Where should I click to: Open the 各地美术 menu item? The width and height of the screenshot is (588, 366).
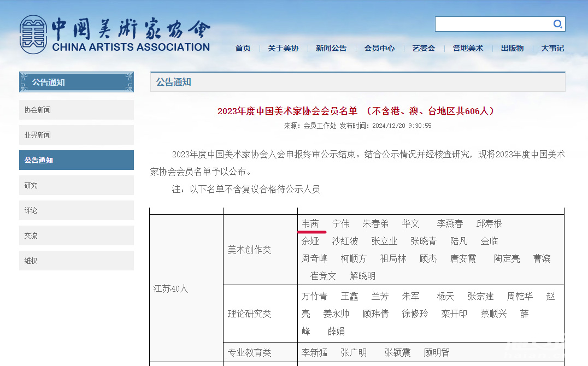468,49
